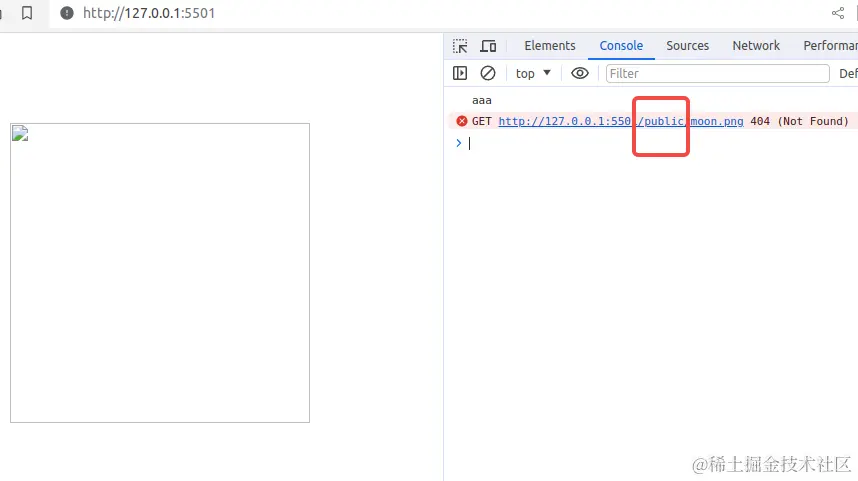This screenshot has width=858, height=481.
Task: Clear the console with the clear icon
Action: coord(488,73)
